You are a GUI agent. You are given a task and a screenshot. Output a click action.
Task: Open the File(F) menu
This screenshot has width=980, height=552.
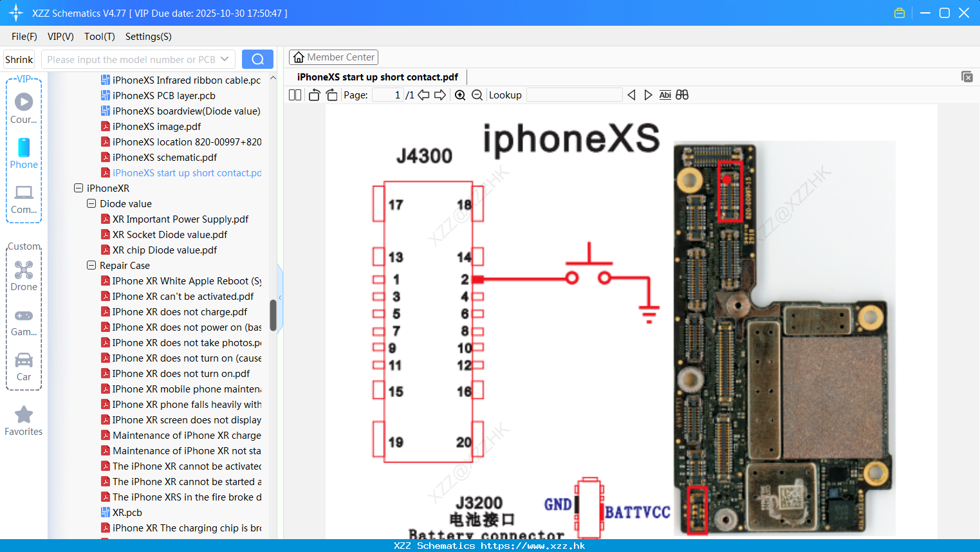[24, 37]
